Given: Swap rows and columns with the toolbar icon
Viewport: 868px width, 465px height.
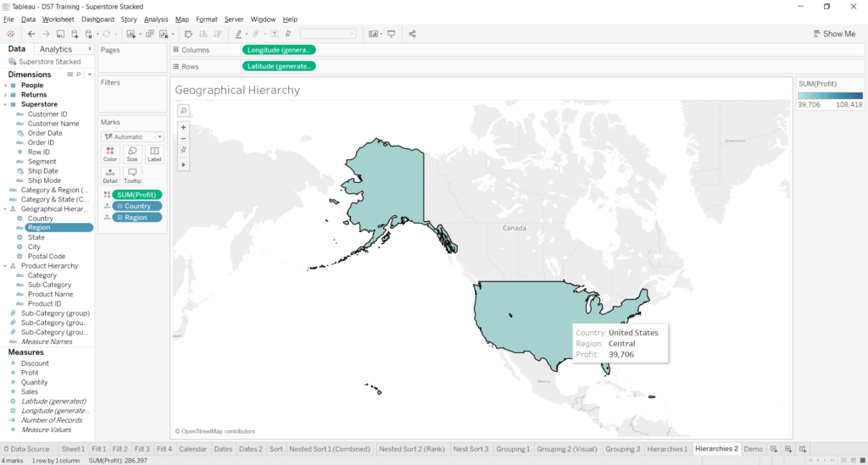Looking at the screenshot, I should (188, 34).
